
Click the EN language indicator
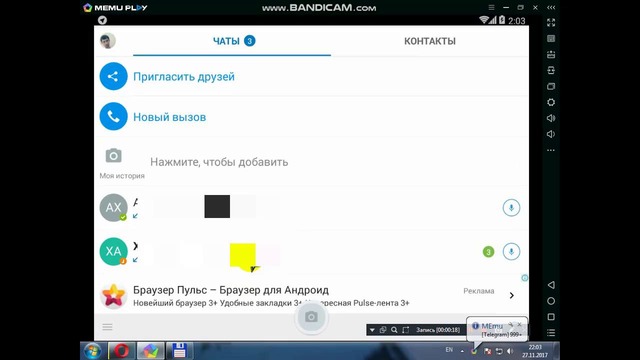coord(449,350)
